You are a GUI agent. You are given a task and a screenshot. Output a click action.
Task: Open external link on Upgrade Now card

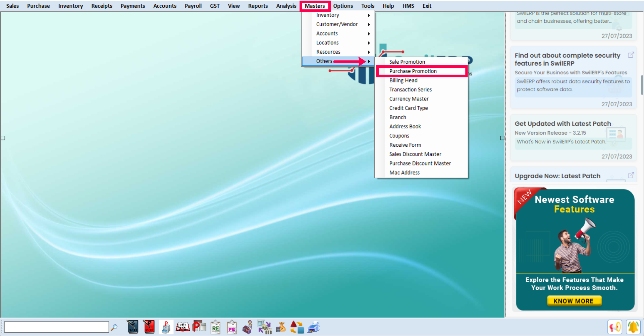point(631,175)
